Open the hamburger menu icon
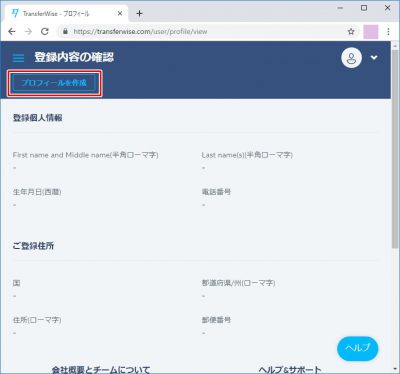Viewport: 400px width, 374px height. point(18,58)
